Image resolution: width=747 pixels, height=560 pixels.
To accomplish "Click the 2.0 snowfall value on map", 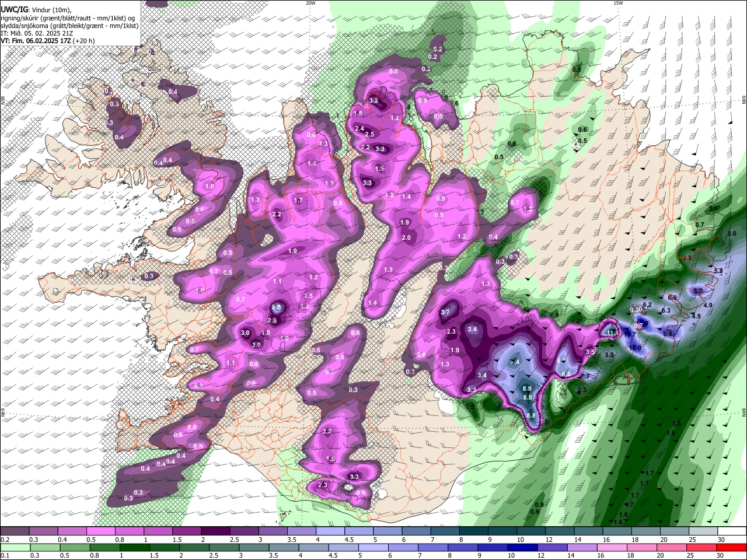I will coord(406,237).
